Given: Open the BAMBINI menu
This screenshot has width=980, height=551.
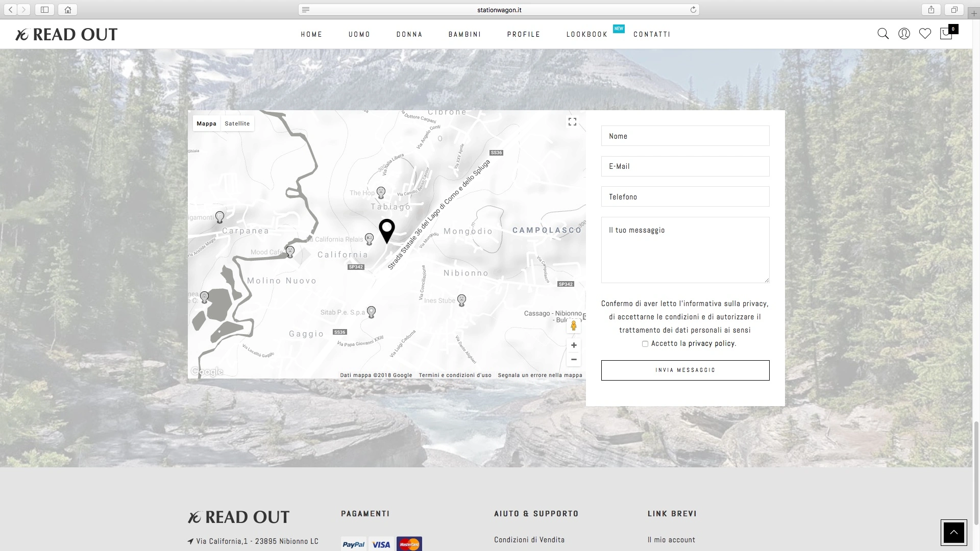Looking at the screenshot, I should point(464,34).
